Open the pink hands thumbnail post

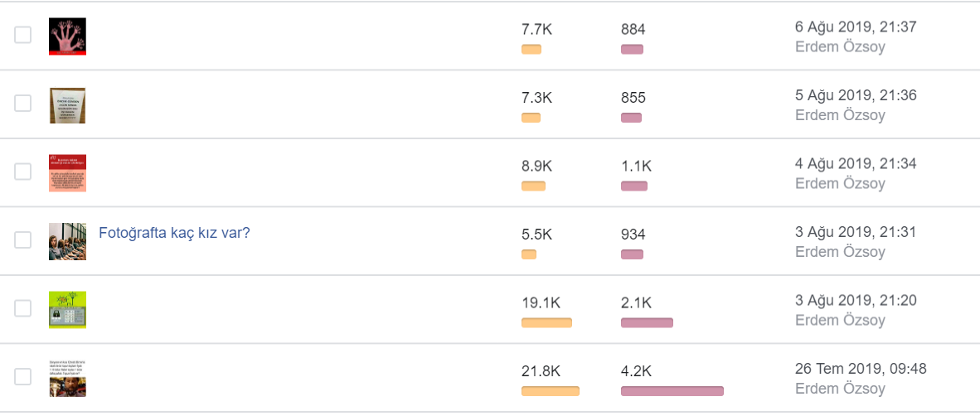click(x=67, y=36)
